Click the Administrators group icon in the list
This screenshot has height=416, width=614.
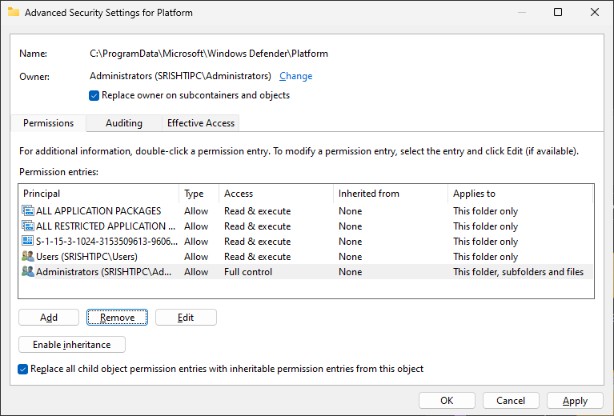pyautogui.click(x=27, y=271)
